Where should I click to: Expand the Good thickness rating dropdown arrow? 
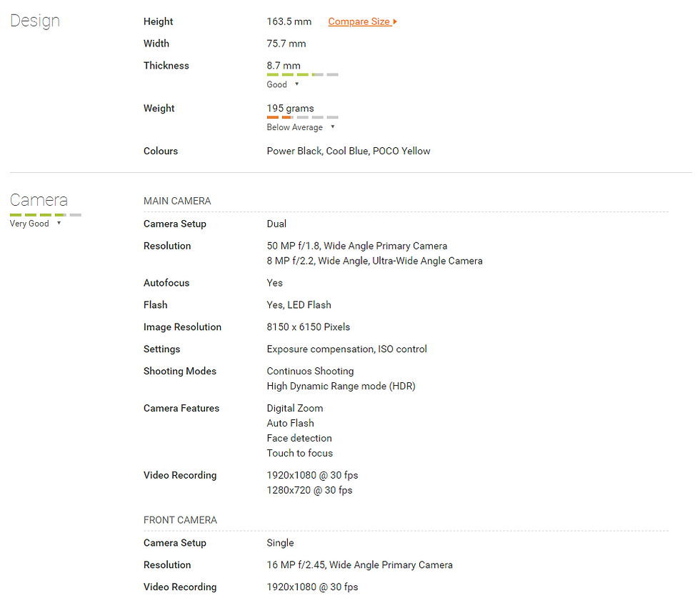pos(296,84)
